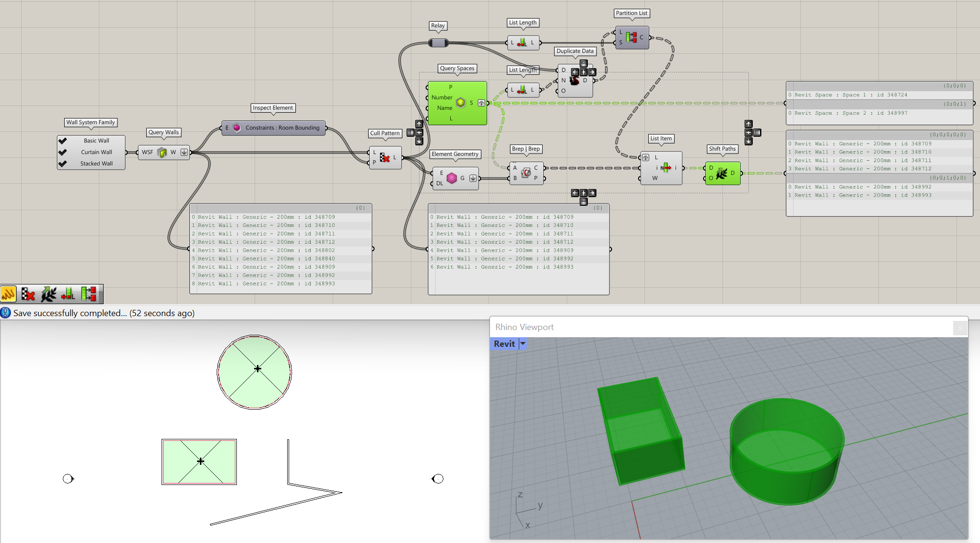Click the Shift Paths icon in markov toolbar

pos(48,294)
